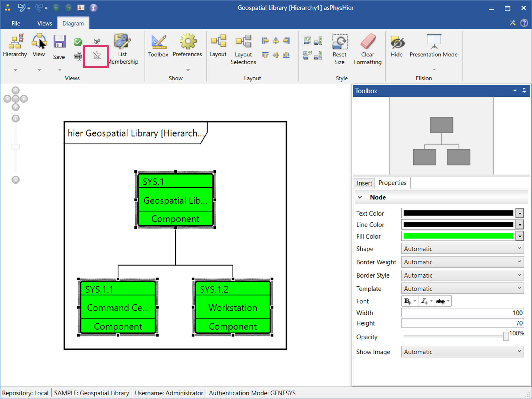Collapse the Node section
Screen dimensions: 532x399
click(360, 197)
